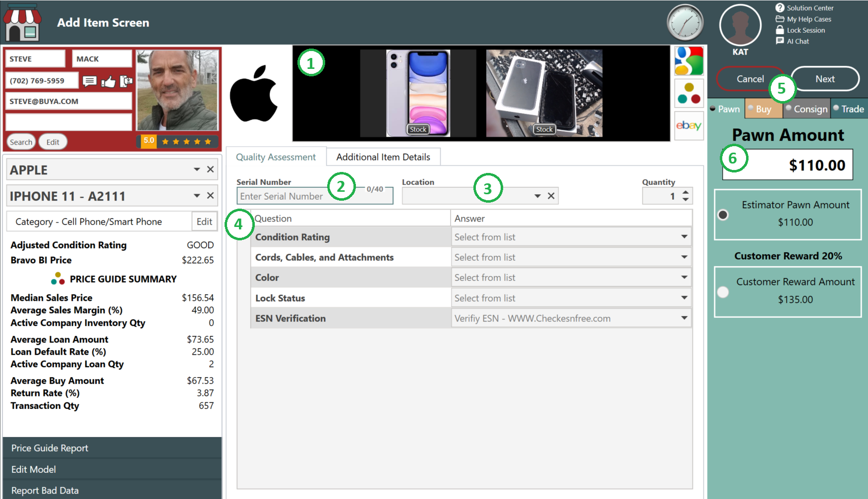Click the customer photo of Steve

[x=177, y=90]
